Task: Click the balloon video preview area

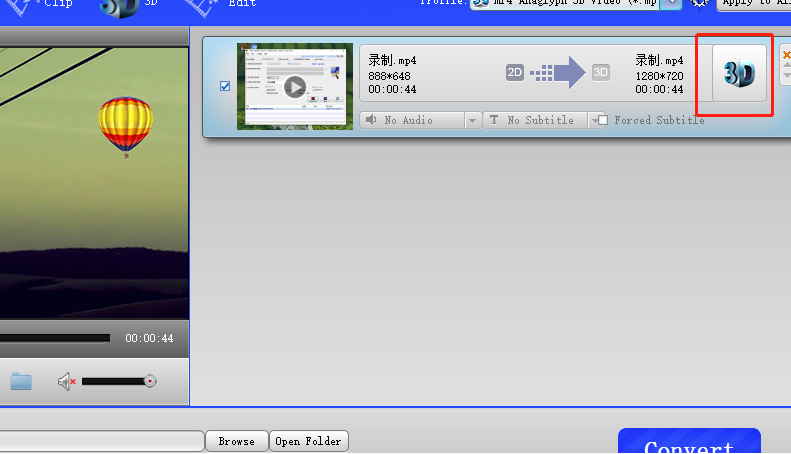Action: (94, 183)
